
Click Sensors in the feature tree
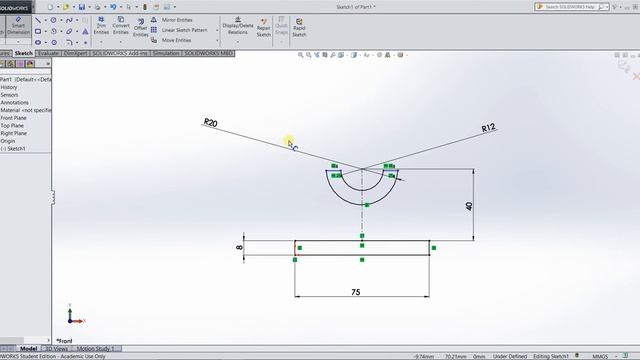click(9, 95)
